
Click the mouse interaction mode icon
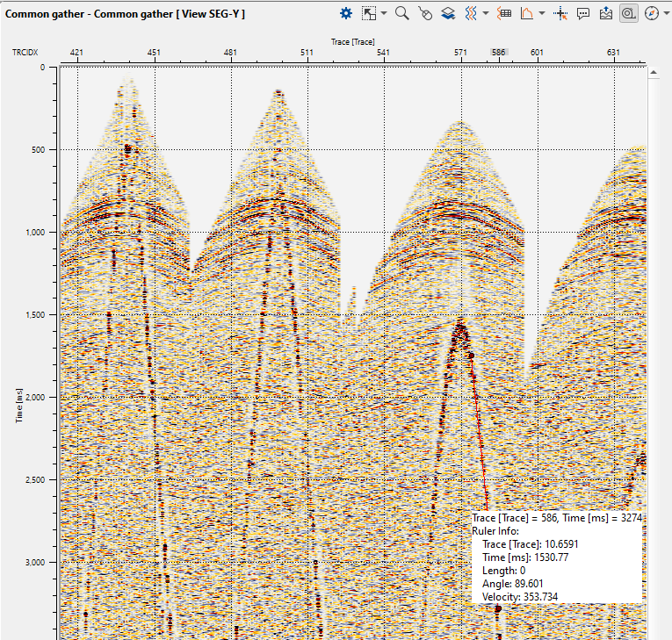[x=425, y=13]
